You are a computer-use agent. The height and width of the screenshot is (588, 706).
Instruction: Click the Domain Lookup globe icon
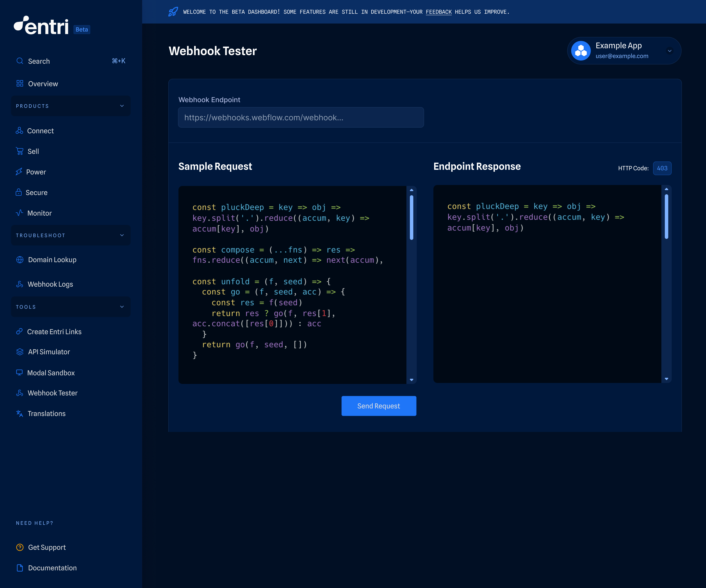pyautogui.click(x=20, y=259)
